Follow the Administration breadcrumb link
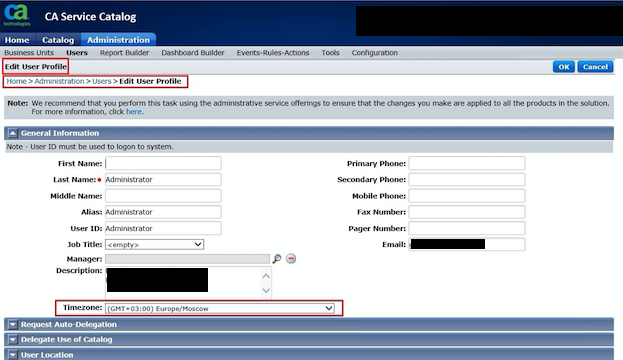Viewport: 623px width, 360px height. 59,81
